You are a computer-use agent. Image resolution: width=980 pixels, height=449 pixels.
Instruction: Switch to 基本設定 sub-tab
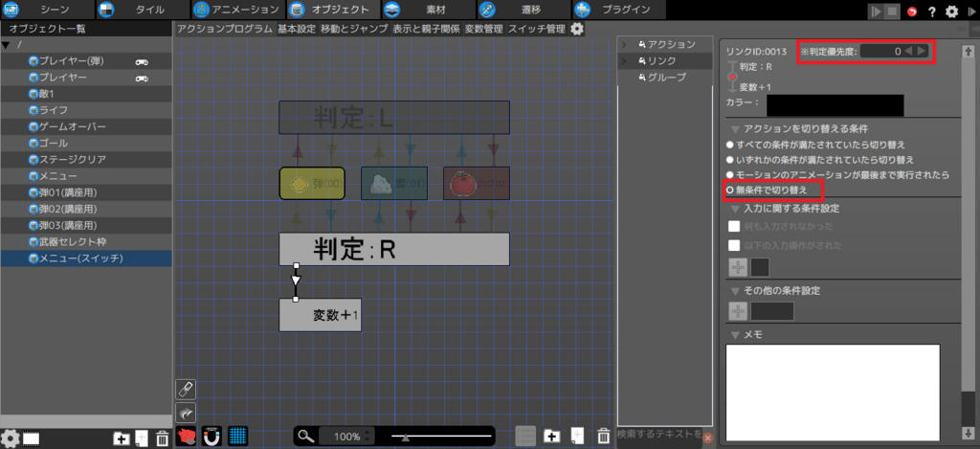(x=297, y=29)
